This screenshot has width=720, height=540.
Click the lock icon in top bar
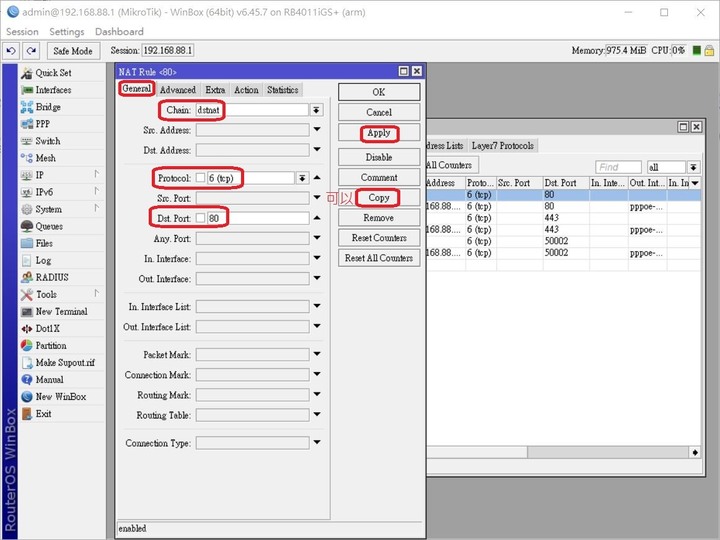(709, 51)
